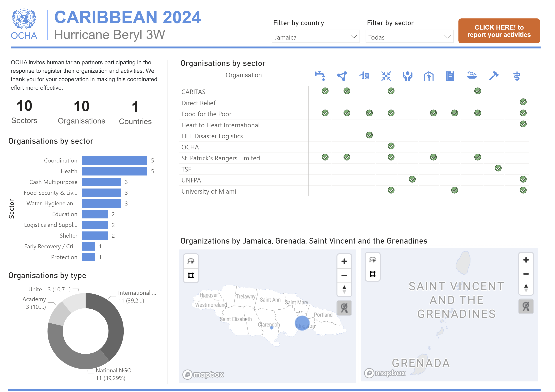Screen dimensions: 555x392
Task: Click the Mapbox logo on Jamaica map
Action: pyautogui.click(x=203, y=374)
